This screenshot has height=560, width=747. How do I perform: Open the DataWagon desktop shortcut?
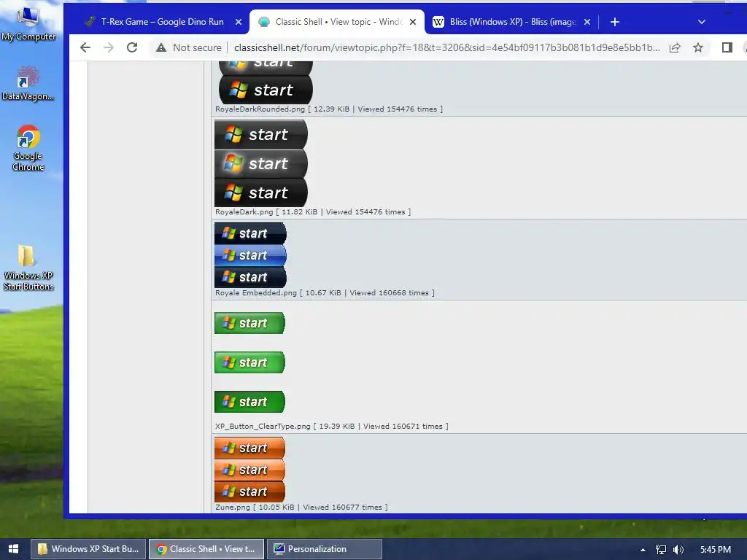[x=28, y=84]
